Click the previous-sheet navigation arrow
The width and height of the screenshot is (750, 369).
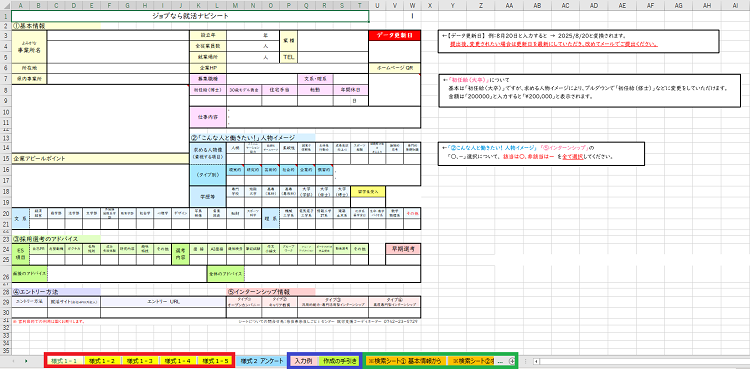point(12,361)
